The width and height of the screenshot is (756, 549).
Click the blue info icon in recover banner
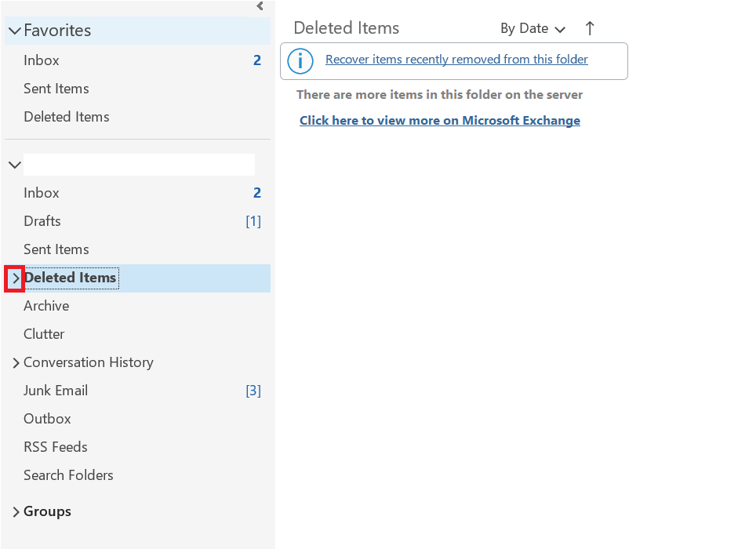[x=300, y=61]
